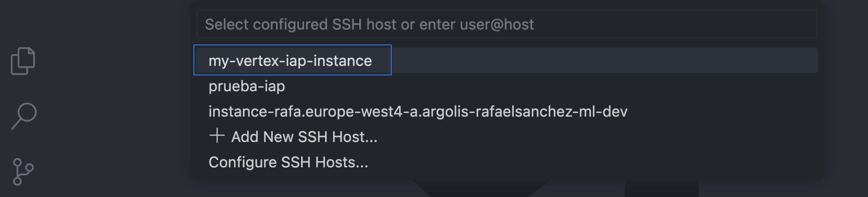Focus the SSH host input field

pyautogui.click(x=507, y=24)
